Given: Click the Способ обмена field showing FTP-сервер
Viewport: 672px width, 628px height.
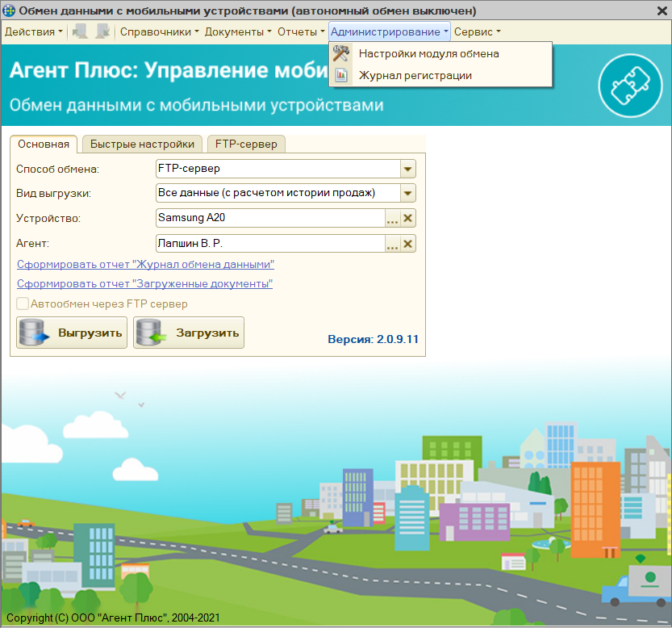Looking at the screenshot, I should [278, 169].
